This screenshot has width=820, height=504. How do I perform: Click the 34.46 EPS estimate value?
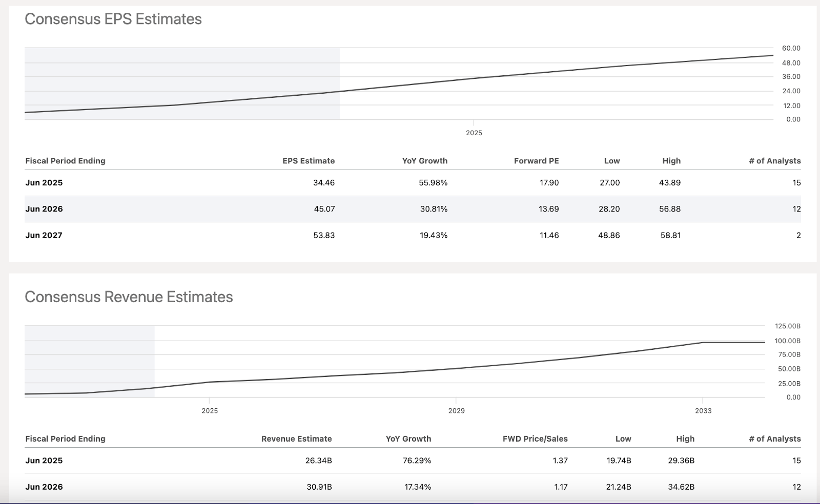pyautogui.click(x=323, y=183)
